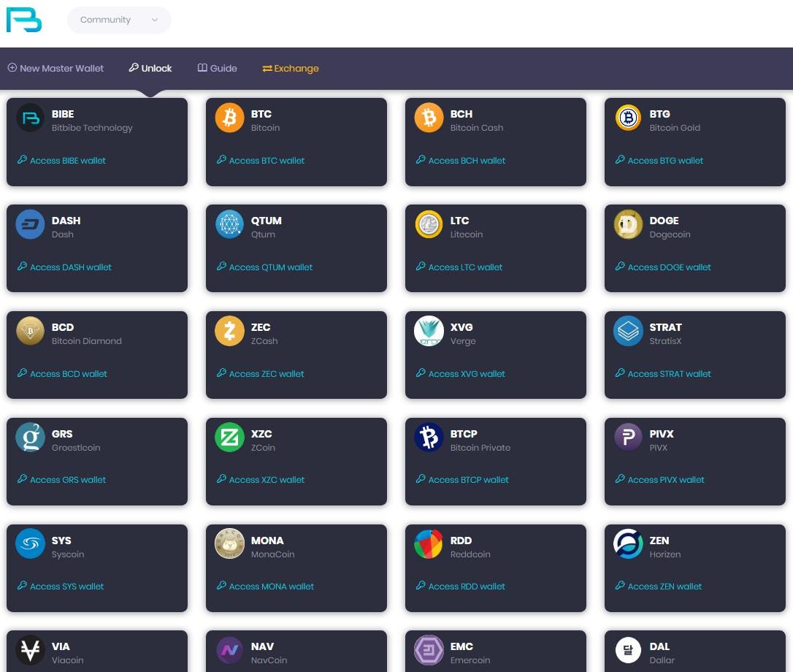Open Access PIVX wallet link
Screen dimensions: 793x672
click(660, 479)
